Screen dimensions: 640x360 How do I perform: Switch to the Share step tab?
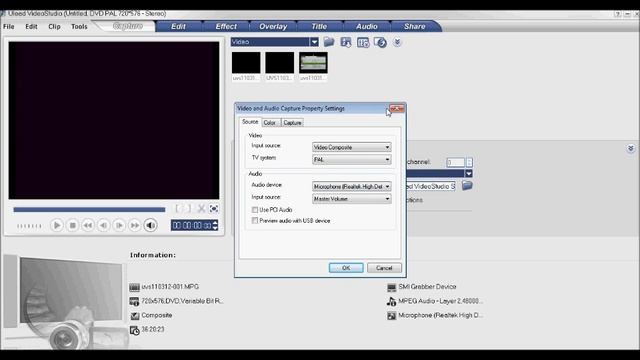coord(415,26)
